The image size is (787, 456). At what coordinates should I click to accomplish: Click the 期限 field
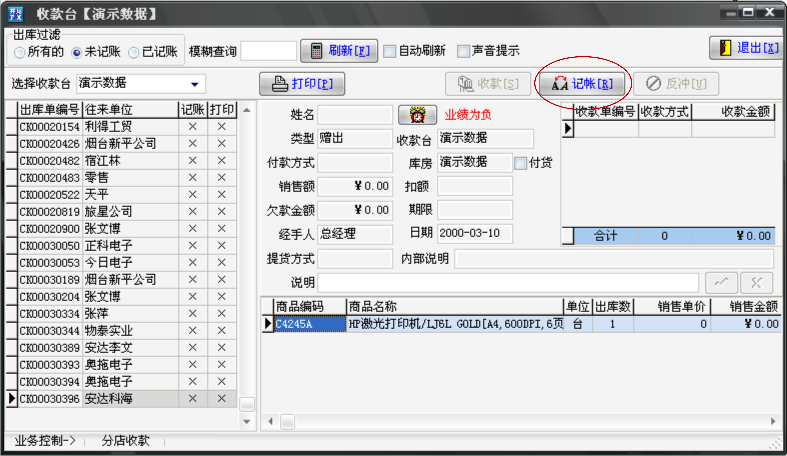coord(475,210)
